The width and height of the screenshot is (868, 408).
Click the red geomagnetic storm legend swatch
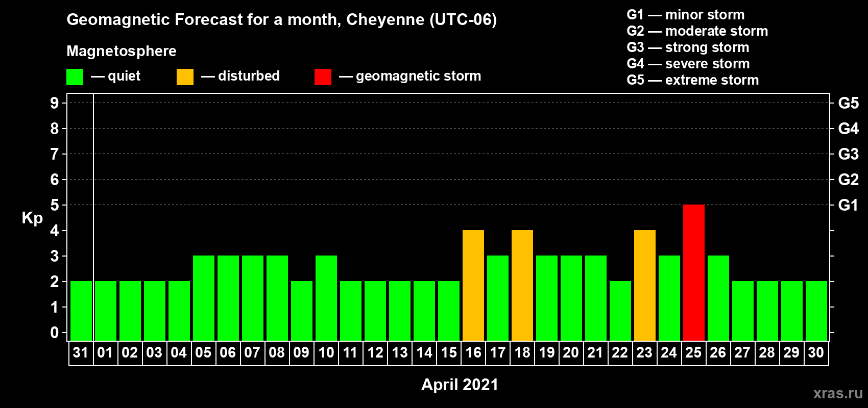pos(323,77)
